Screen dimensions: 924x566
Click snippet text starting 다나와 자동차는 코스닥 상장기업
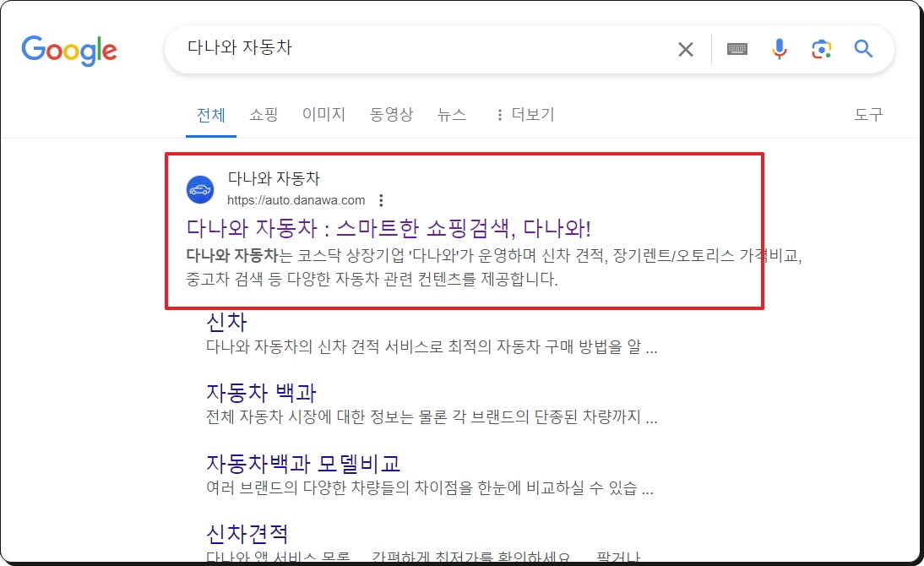(x=494, y=267)
